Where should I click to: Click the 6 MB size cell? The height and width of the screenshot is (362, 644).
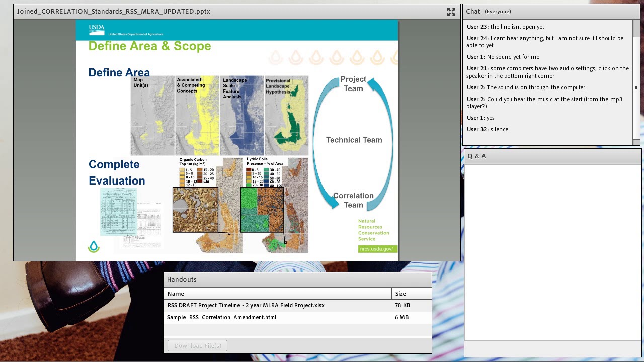[x=401, y=317]
